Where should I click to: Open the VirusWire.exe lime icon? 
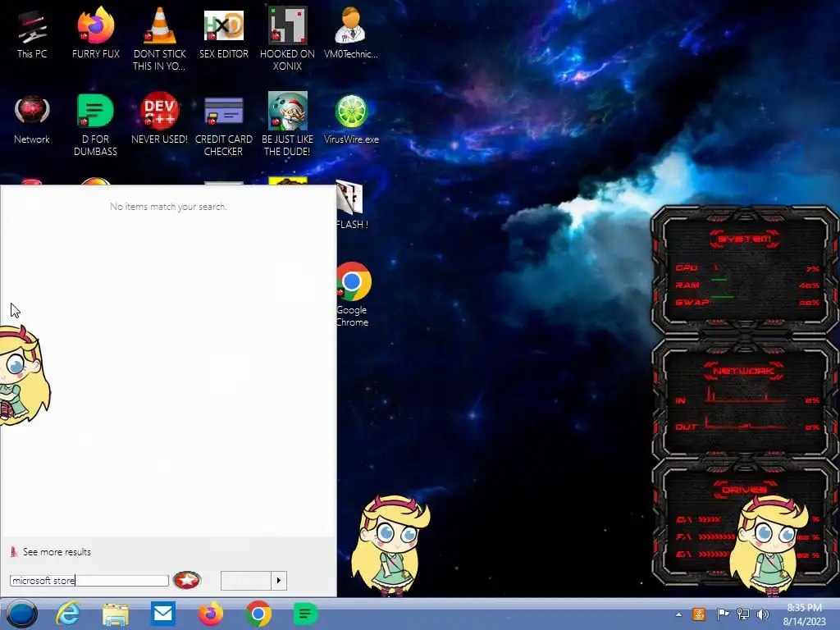coord(351,119)
